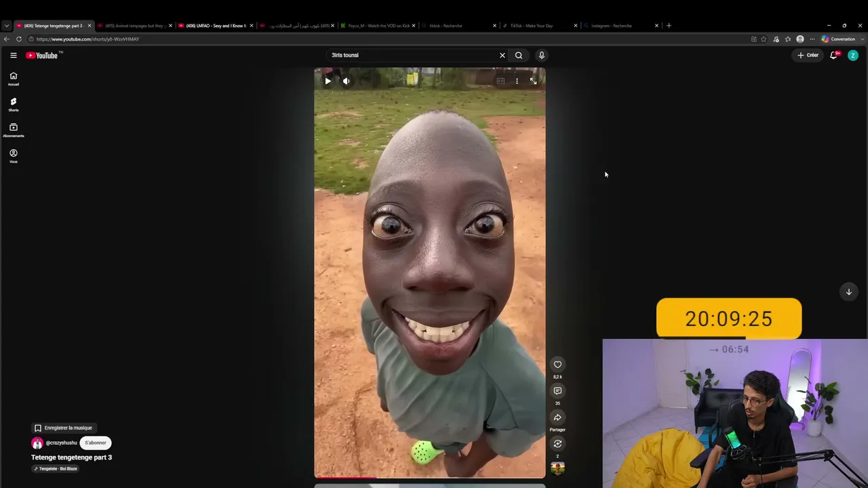Open the Tengelele - Boi Blaze sound link
This screenshot has height=488, width=868.
(x=56, y=469)
